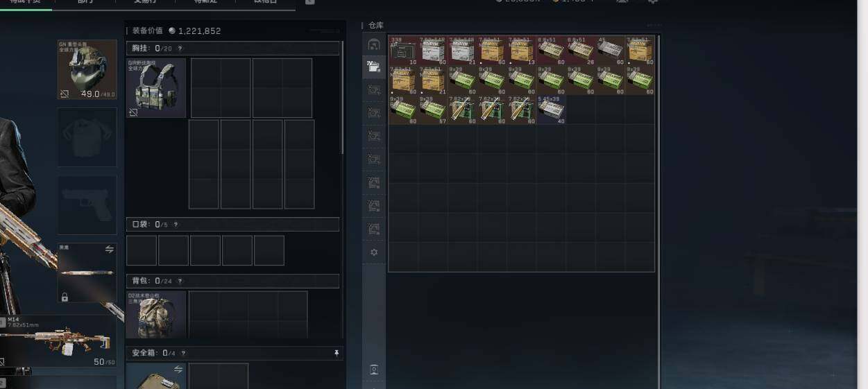Click the backpack's empty storage grid
Viewport: 868px width, 389px height.
tap(248, 315)
